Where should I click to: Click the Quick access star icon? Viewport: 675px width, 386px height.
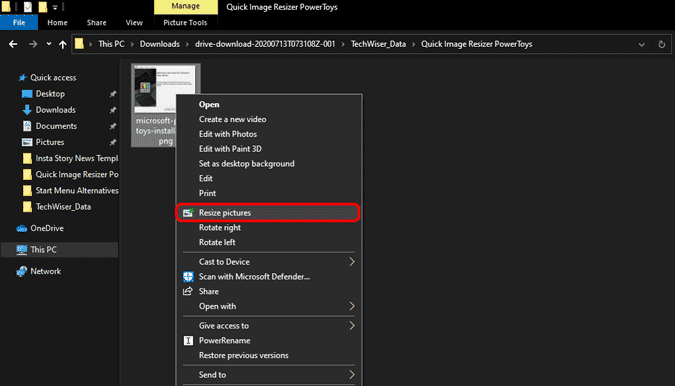point(22,77)
